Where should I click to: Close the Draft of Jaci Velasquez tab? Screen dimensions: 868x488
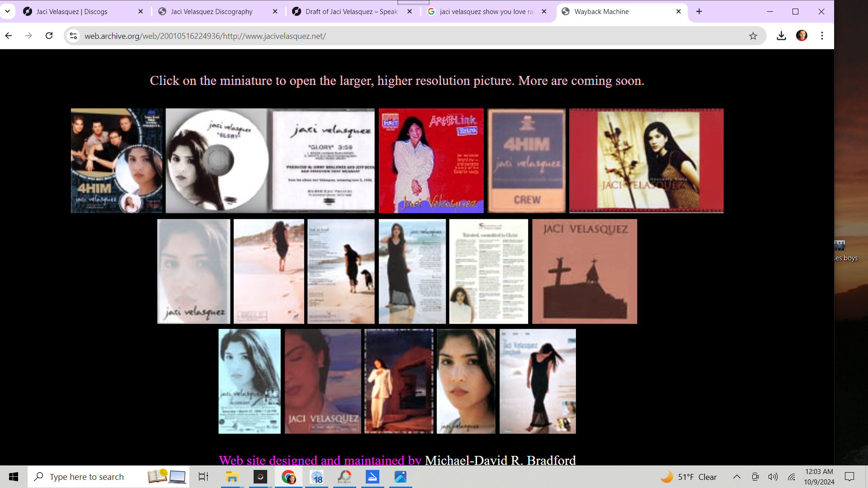pos(410,11)
